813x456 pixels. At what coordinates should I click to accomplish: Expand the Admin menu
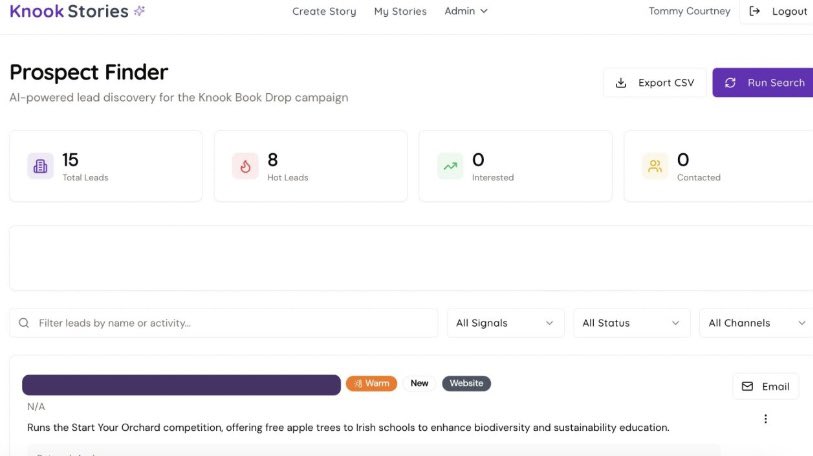click(x=466, y=11)
